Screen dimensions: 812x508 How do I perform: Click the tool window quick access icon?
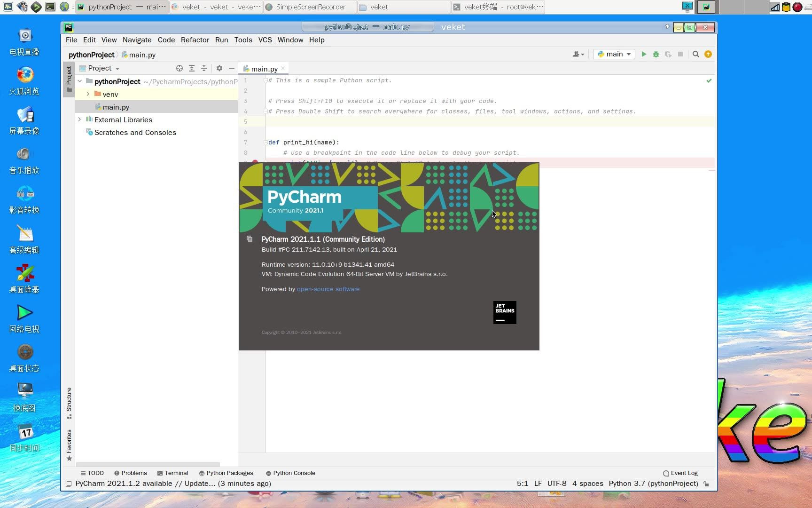click(x=69, y=484)
